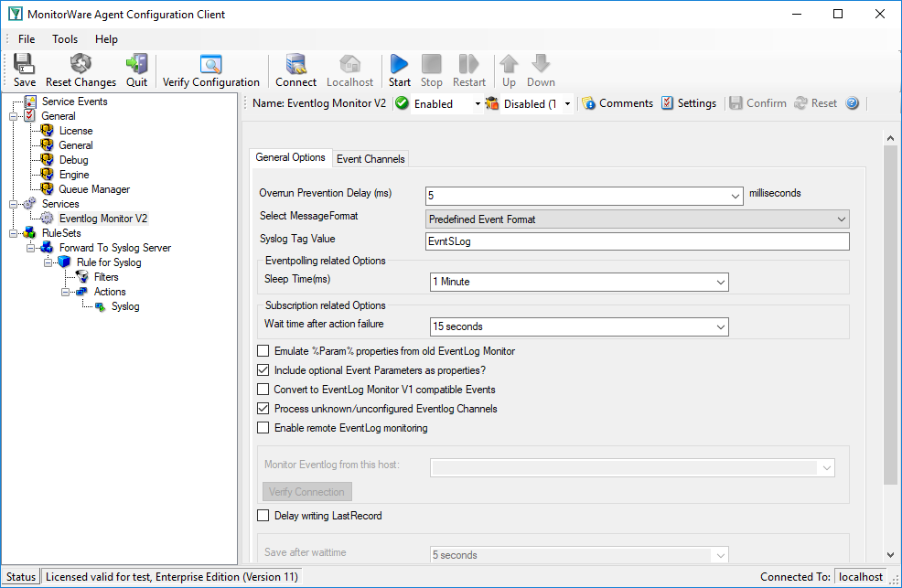Open the File menu
The width and height of the screenshot is (902, 588).
tap(27, 39)
